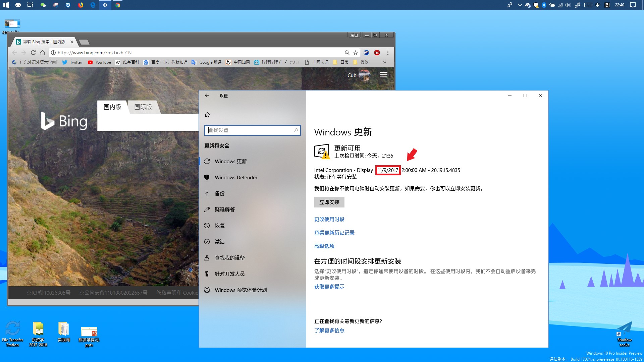The image size is (644, 362).
Task: Click the Settings back arrow
Action: coord(207,96)
